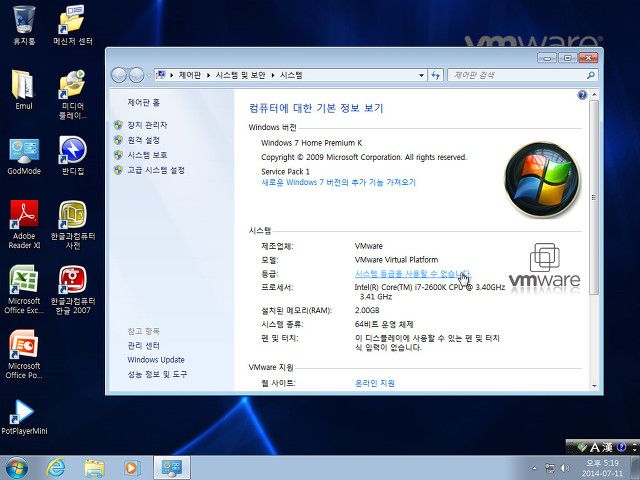The image size is (640, 480).
Task: Click the IME help icon in language bar
Action: [x=621, y=447]
